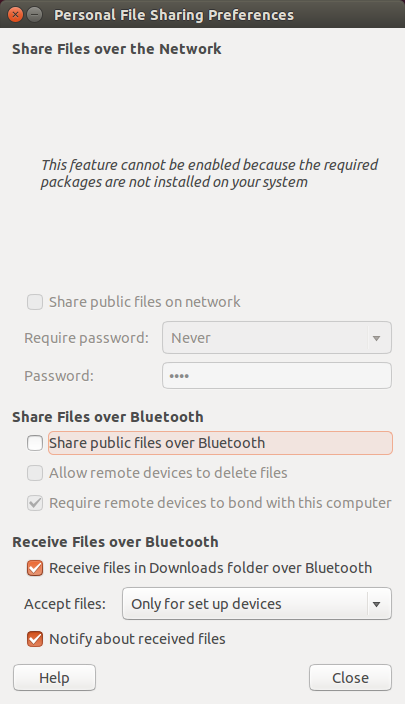Open the Accept files dropdown showing Only for set up devices
Viewport: 405px width, 704px height.
pos(257,604)
